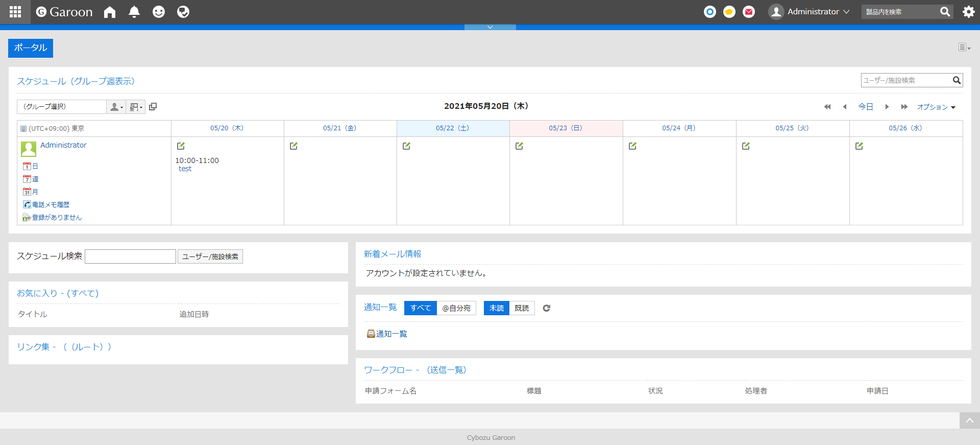Select the ポータル tab
Screen dimensions: 980x445
click(31, 48)
